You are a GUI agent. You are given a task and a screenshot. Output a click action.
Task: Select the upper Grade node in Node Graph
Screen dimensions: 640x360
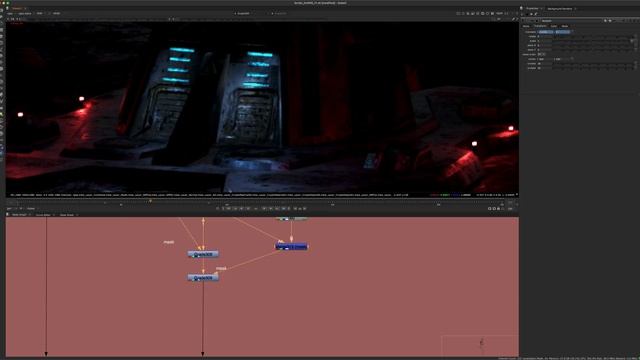tap(203, 254)
